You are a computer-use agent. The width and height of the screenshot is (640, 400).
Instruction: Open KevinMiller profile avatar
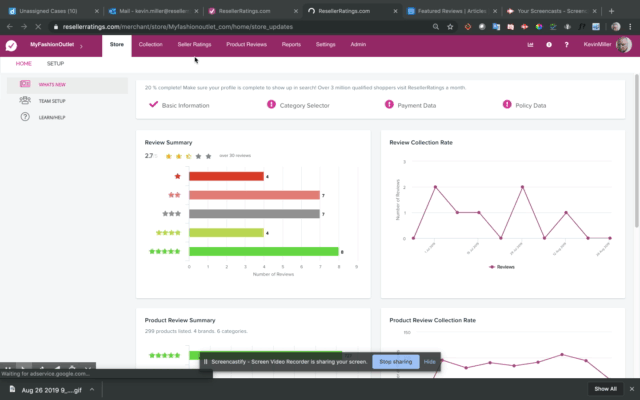coord(624,44)
